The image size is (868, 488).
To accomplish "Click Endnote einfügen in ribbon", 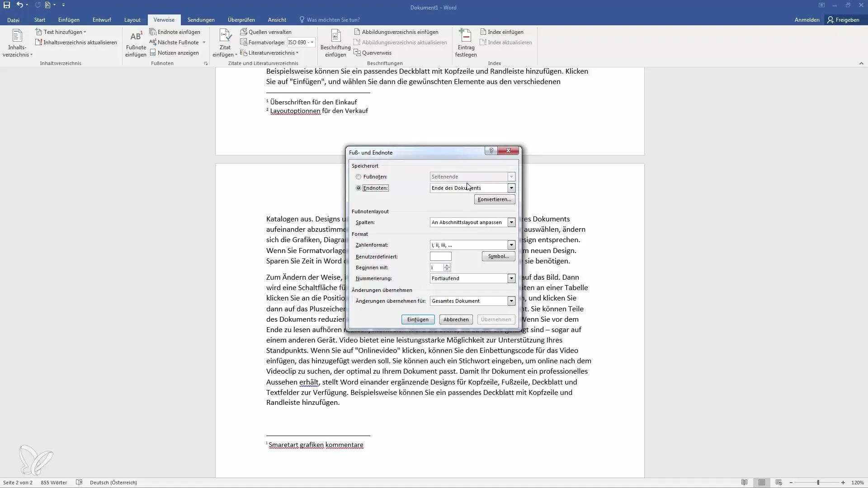I will pyautogui.click(x=175, y=32).
